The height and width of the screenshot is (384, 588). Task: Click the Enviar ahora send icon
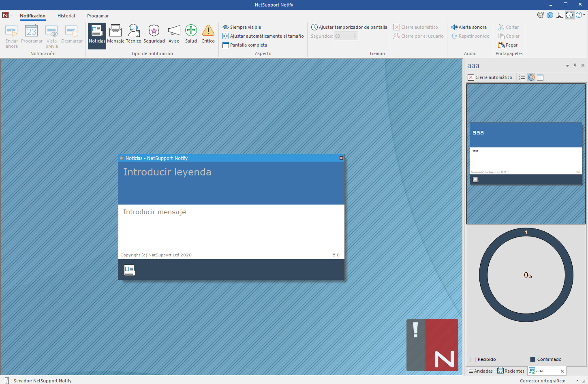pos(11,31)
